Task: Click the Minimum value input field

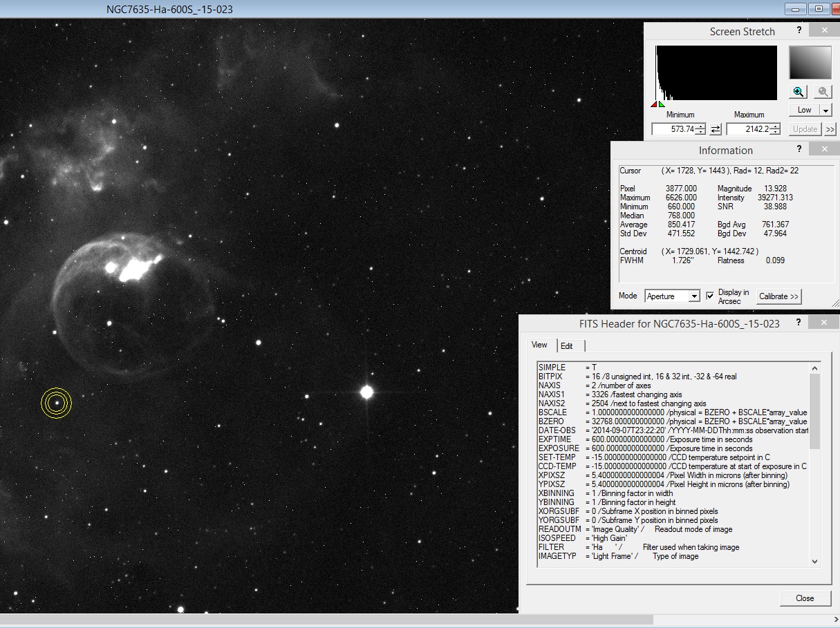Action: [674, 129]
